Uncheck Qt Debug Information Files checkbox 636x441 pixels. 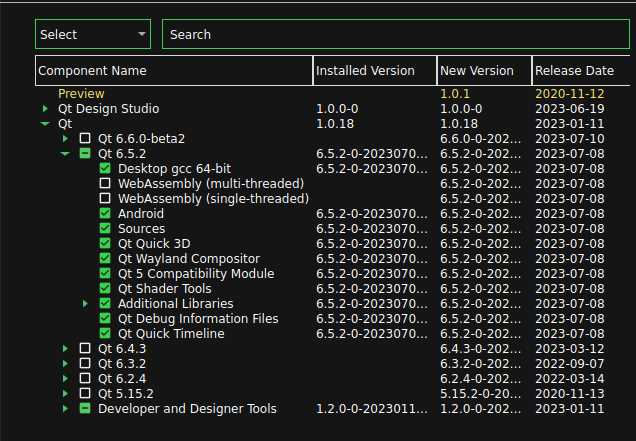tap(105, 318)
